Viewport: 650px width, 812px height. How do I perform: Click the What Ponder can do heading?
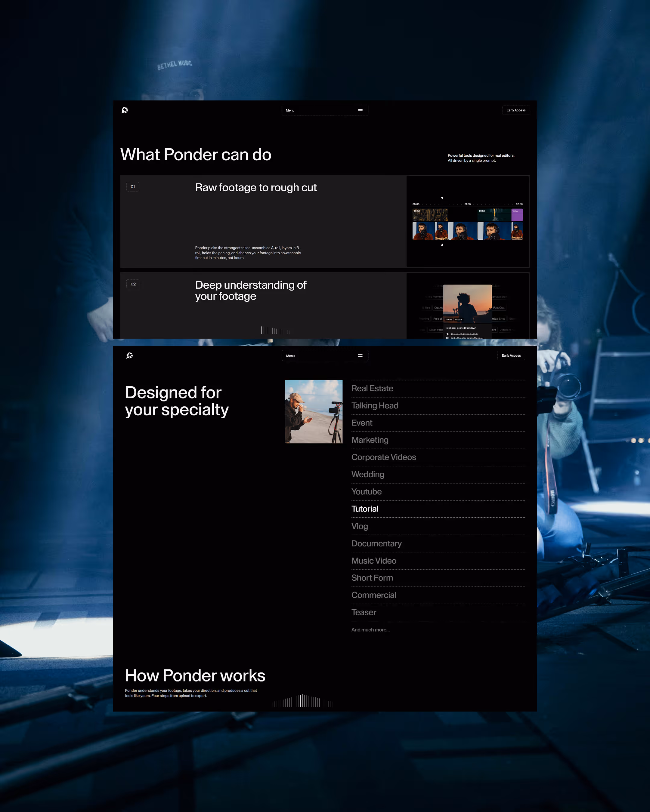pyautogui.click(x=196, y=155)
